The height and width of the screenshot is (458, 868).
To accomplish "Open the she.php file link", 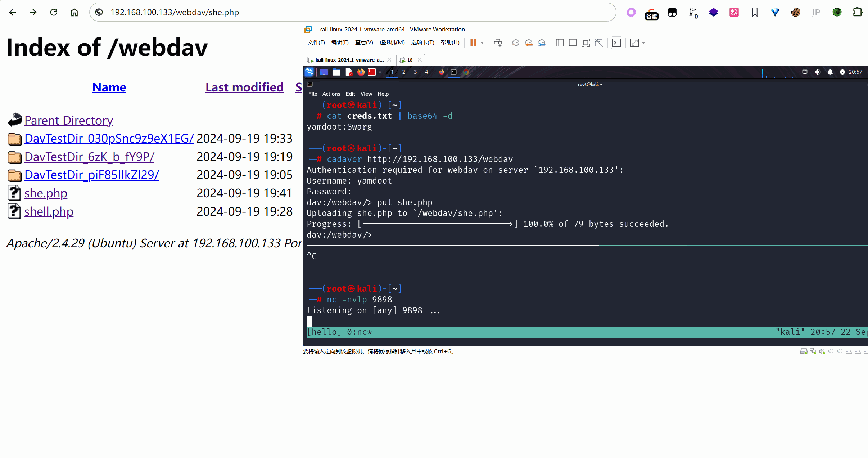I will (46, 193).
